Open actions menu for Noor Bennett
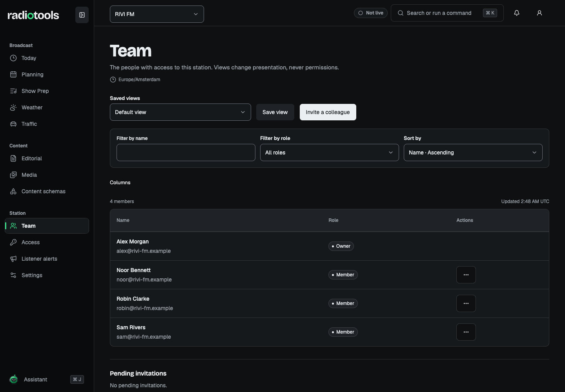Viewport: 565px width, 392px height. coord(466,275)
